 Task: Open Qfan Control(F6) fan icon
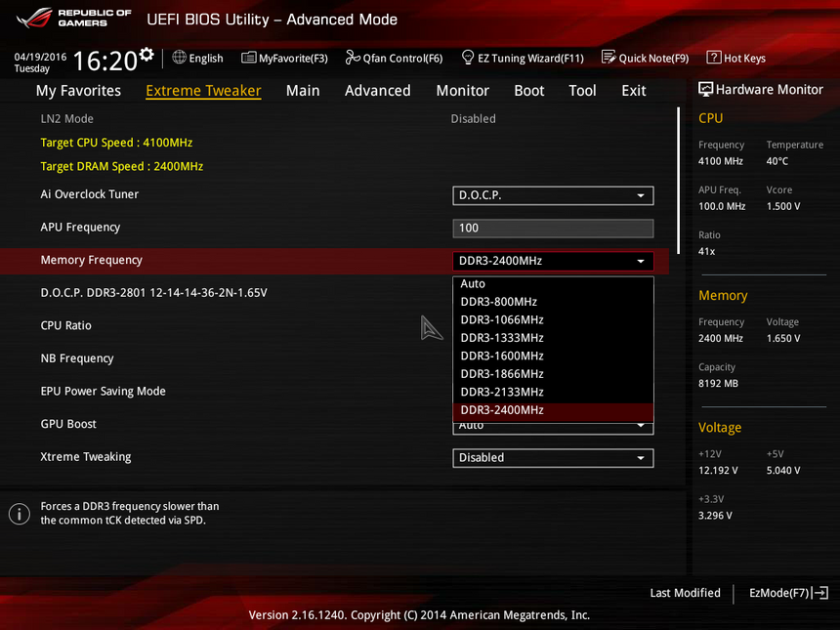click(x=353, y=58)
